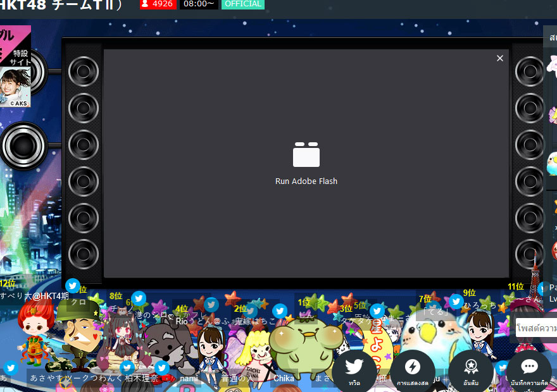Click the Chika name label
The image size is (557, 392).
coord(284,379)
